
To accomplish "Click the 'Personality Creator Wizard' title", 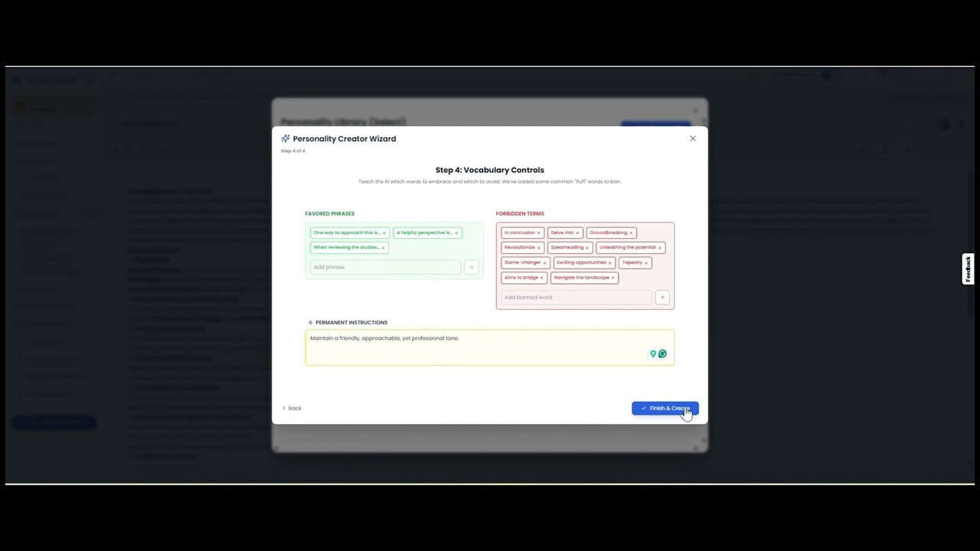I will coord(345,139).
